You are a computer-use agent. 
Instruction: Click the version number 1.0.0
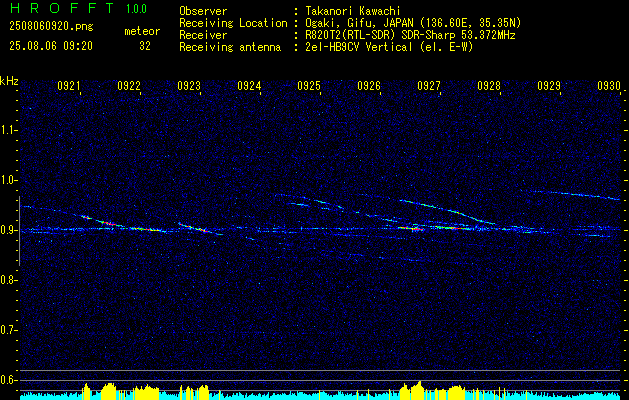(136, 9)
